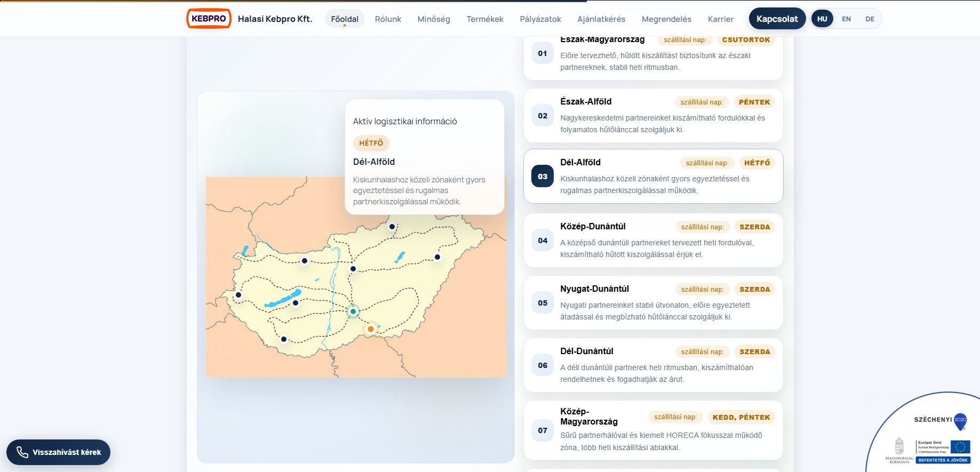The width and height of the screenshot is (980, 472).
Task: Click the easternmost map marker
Action: pyautogui.click(x=437, y=257)
